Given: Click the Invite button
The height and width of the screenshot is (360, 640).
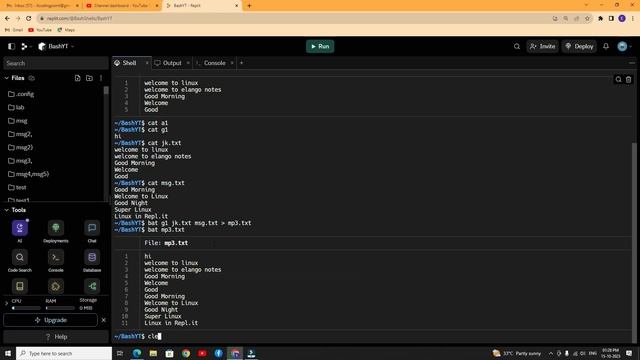Looking at the screenshot, I should [x=542, y=47].
